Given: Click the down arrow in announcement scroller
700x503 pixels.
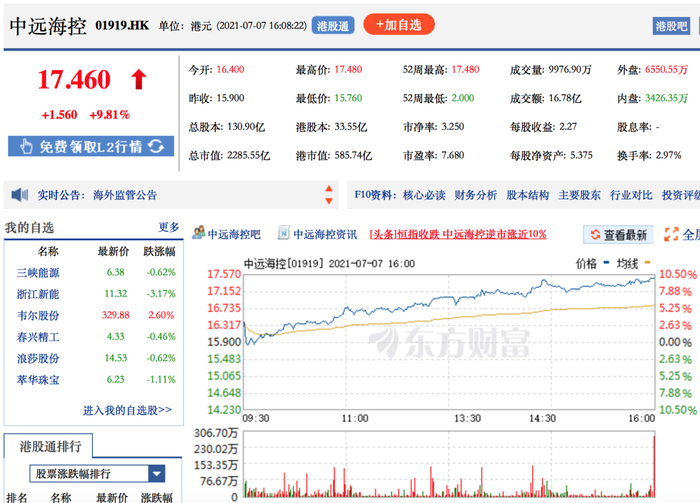Looking at the screenshot, I should (329, 201).
